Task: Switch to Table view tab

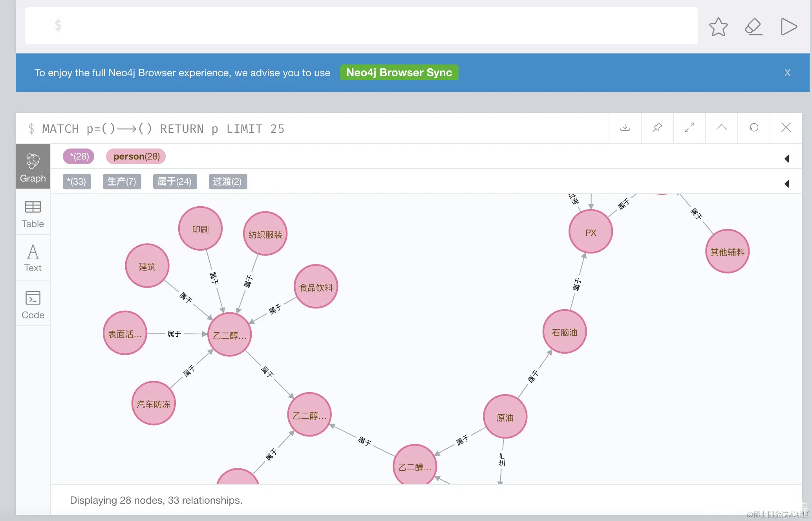Action: [33, 214]
